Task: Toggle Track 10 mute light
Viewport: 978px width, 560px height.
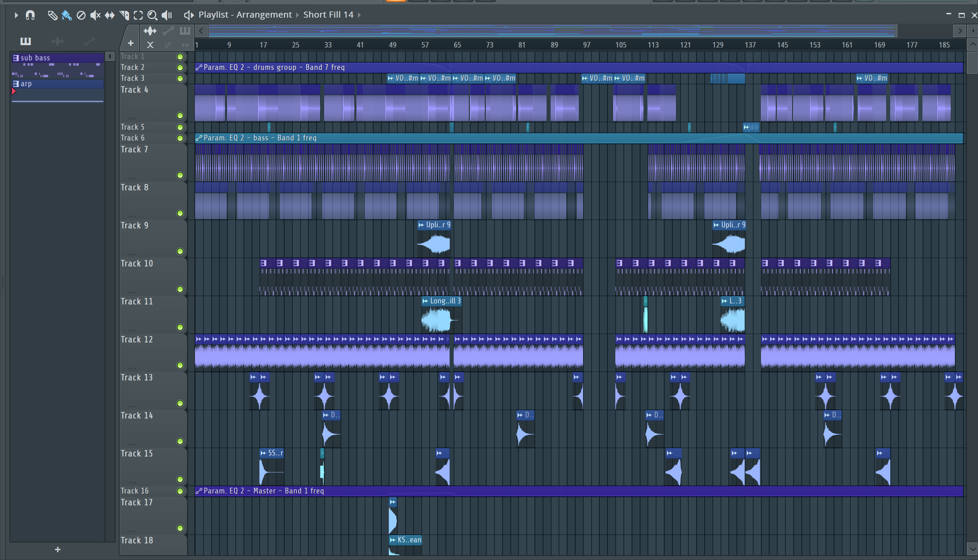Action: [180, 289]
